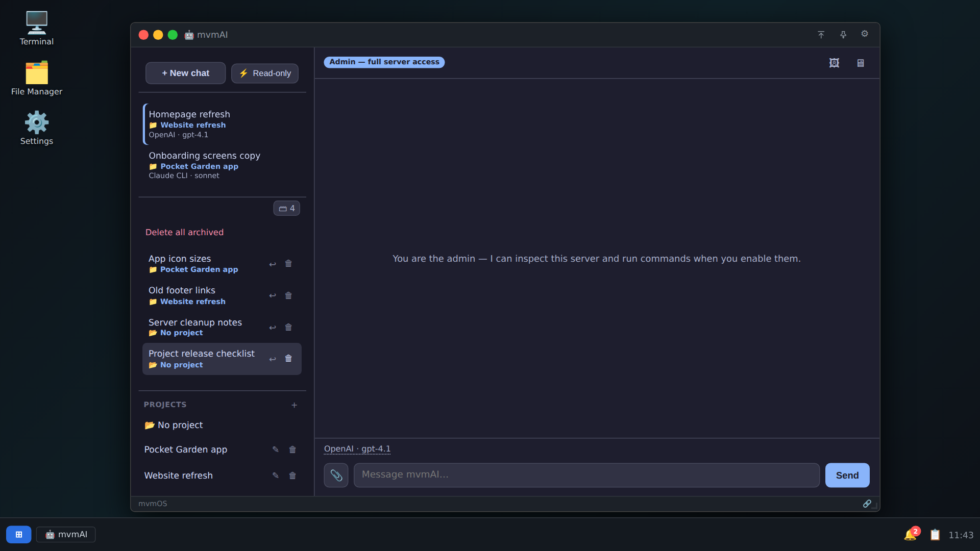Restore the App icon sizes archived chat

pyautogui.click(x=273, y=264)
